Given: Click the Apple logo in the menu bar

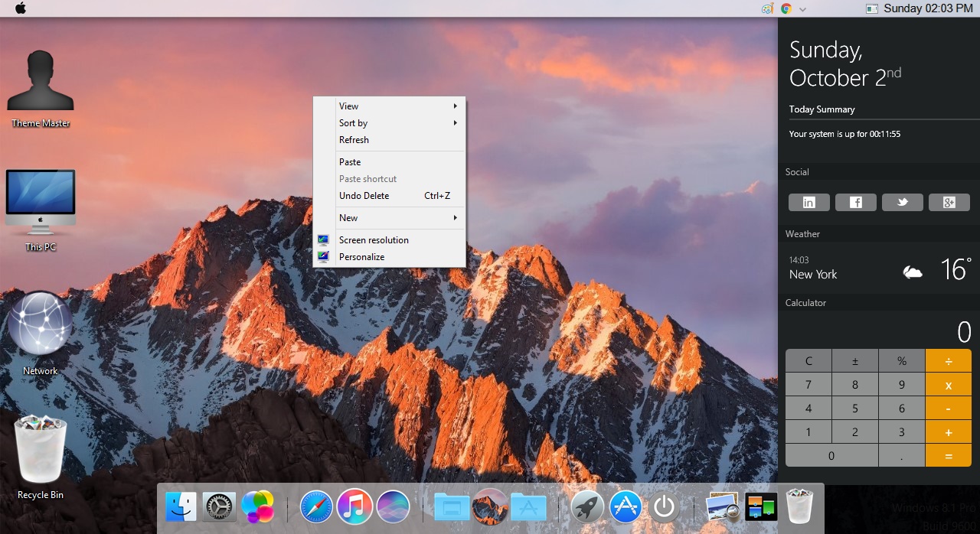Looking at the screenshot, I should (21, 8).
